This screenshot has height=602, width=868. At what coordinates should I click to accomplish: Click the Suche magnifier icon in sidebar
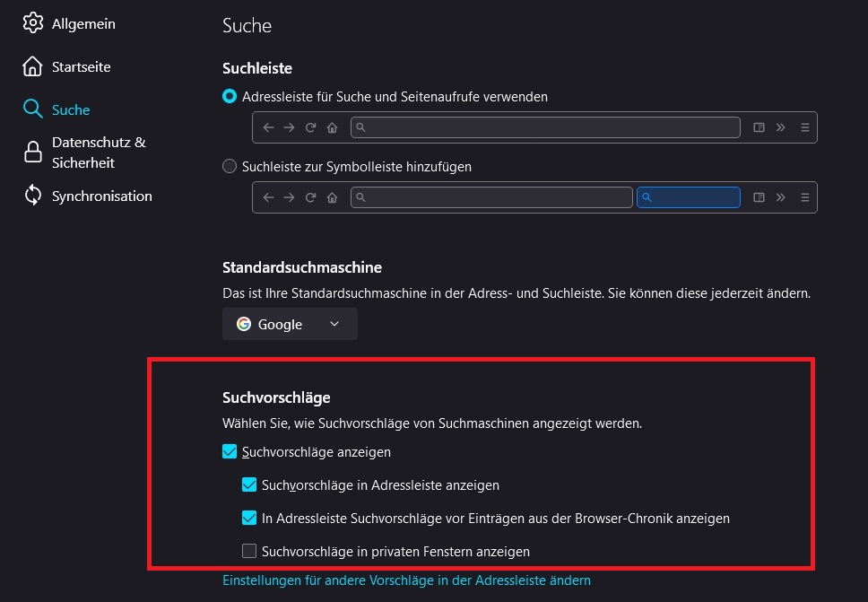click(33, 109)
